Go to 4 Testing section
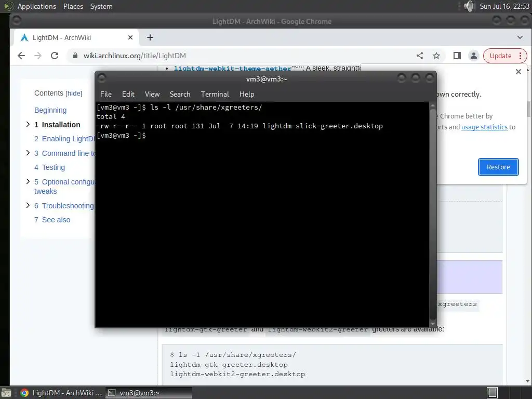Image resolution: width=532 pixels, height=399 pixels. (49, 167)
